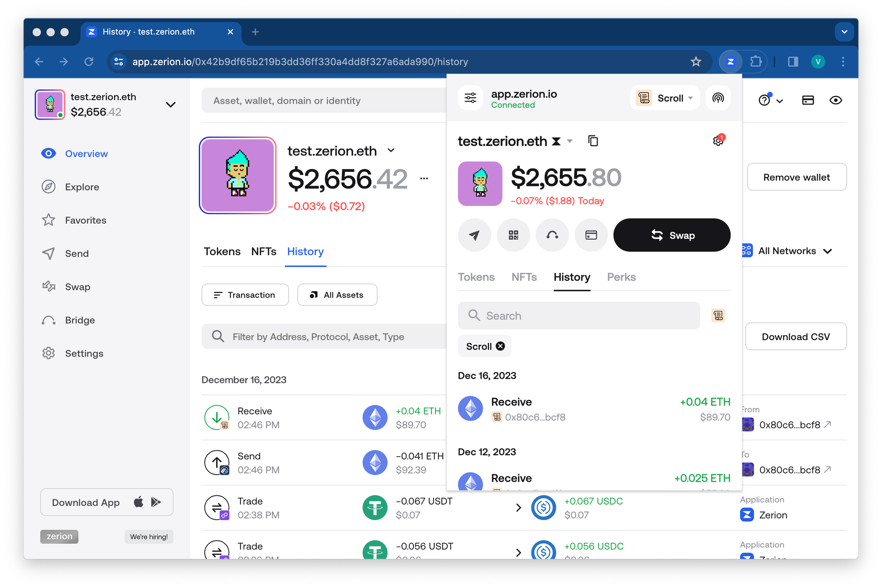882x588 pixels.
Task: Focus the Asset, wallet, domain search field
Action: 324,100
